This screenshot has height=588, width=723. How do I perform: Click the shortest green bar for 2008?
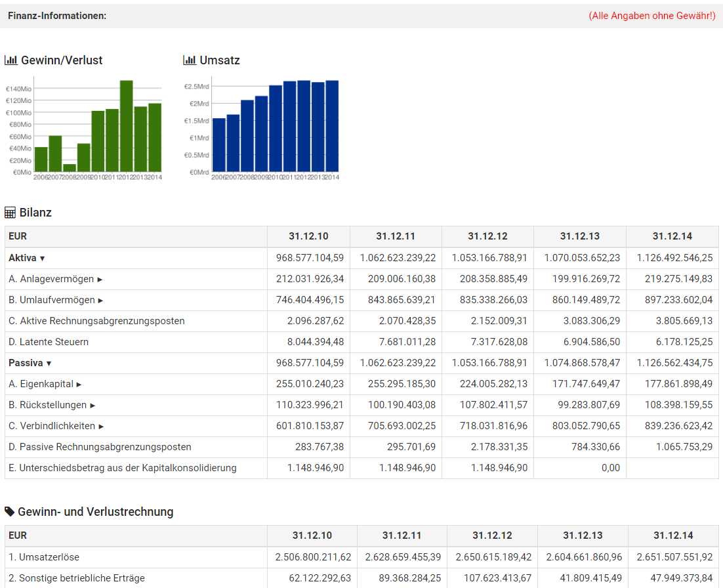pos(70,168)
